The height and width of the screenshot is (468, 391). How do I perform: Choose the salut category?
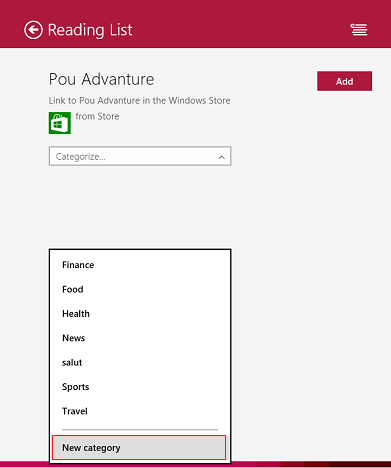coord(140,362)
